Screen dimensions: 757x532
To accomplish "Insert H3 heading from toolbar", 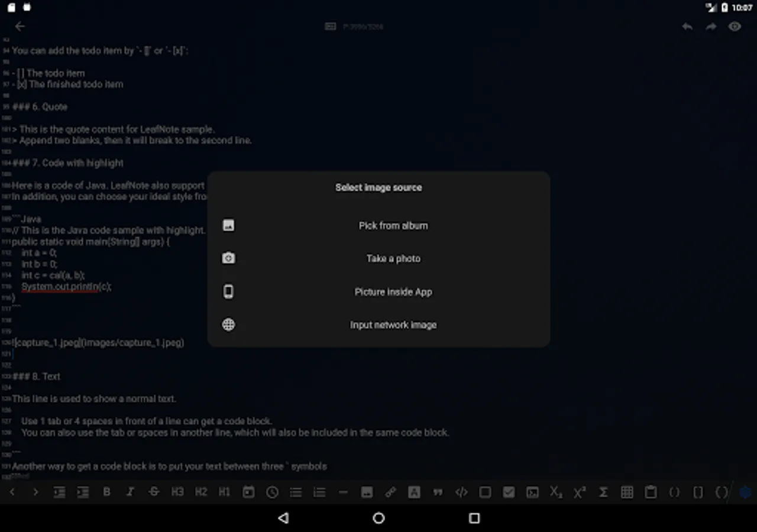I will 177,492.
